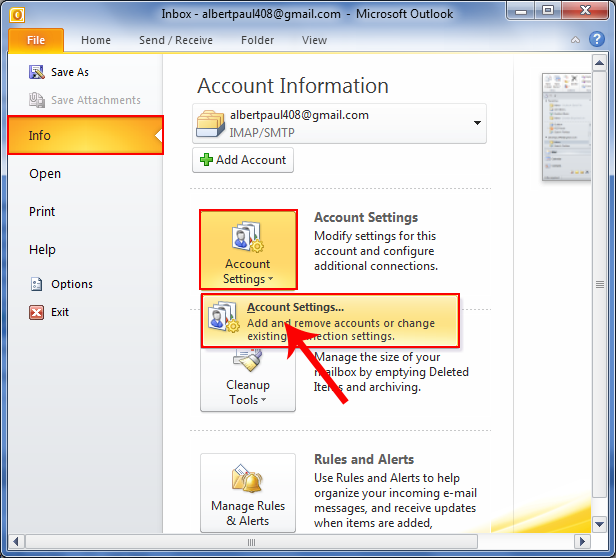616x558 pixels.
Task: Switch to the Folder tab
Action: click(x=257, y=40)
